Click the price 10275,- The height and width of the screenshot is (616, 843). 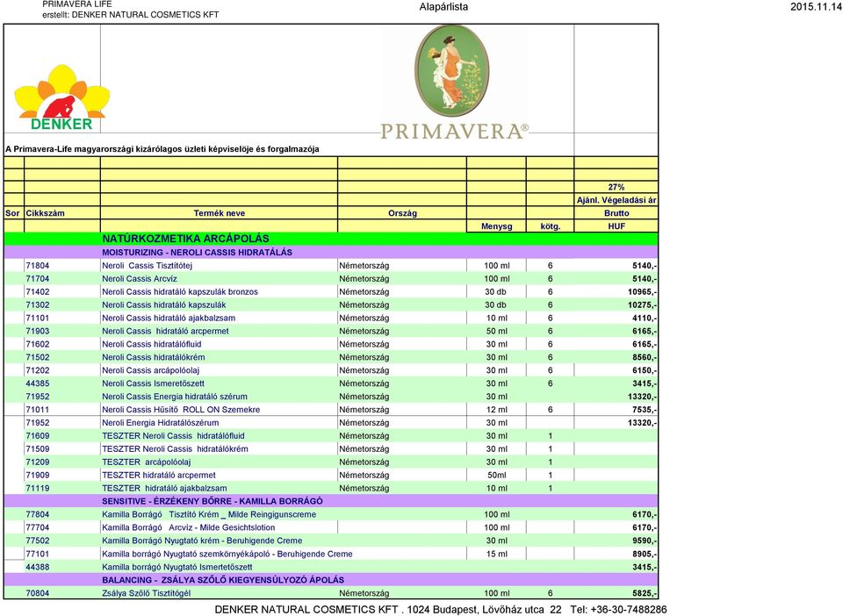click(642, 305)
